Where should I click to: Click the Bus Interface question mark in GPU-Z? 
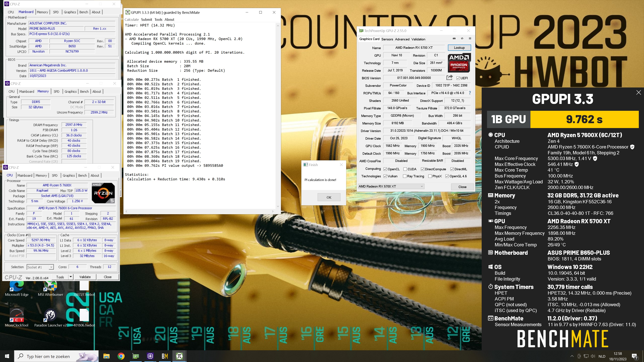470,93
